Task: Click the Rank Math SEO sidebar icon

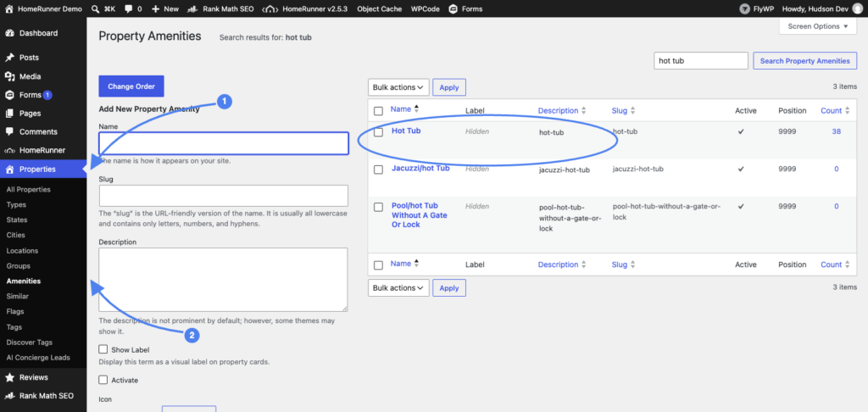Action: (x=9, y=396)
